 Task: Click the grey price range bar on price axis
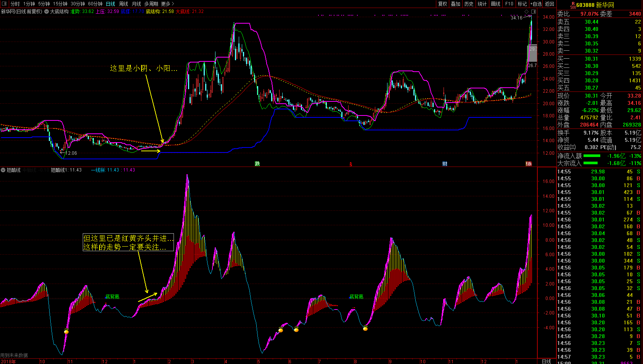pos(532,53)
